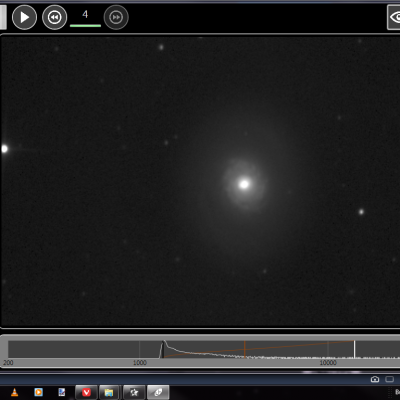
Task: Click the rectangular display icon in status bar
Action: (389, 379)
